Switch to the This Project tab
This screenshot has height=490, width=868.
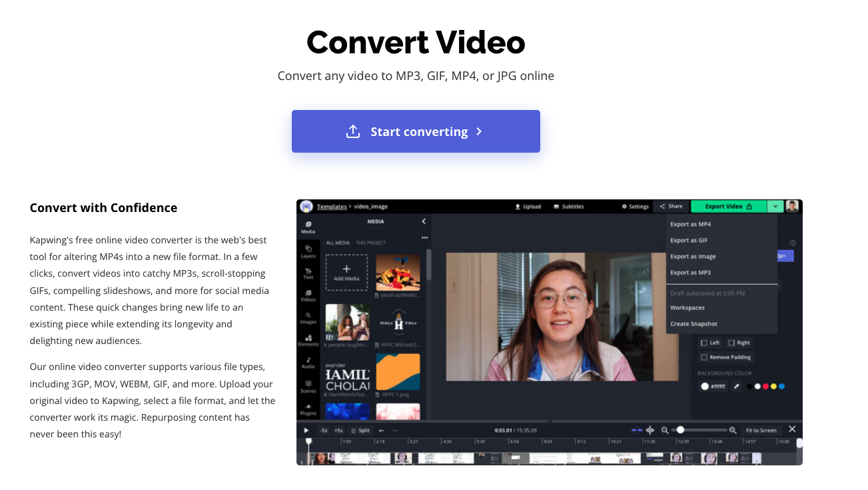click(370, 243)
